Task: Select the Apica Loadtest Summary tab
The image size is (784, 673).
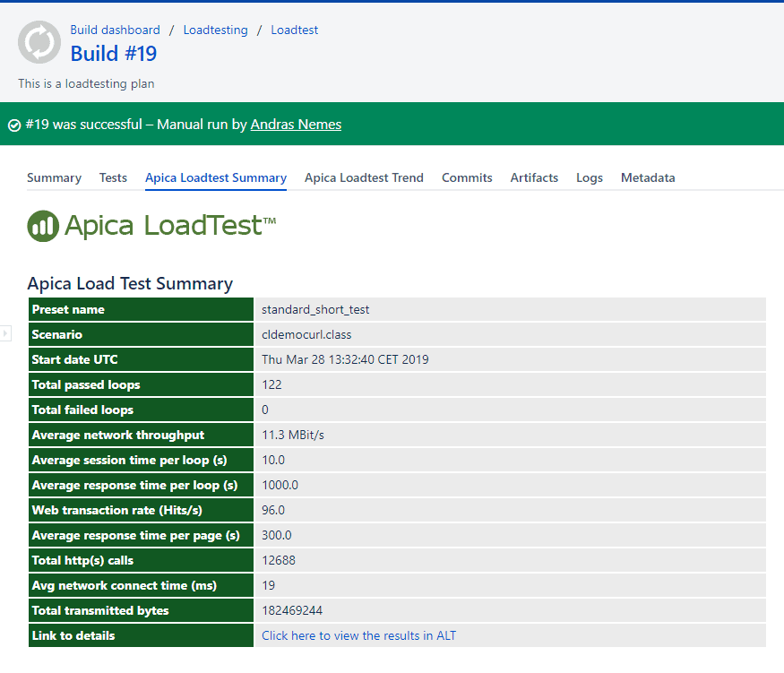Action: coord(216,177)
